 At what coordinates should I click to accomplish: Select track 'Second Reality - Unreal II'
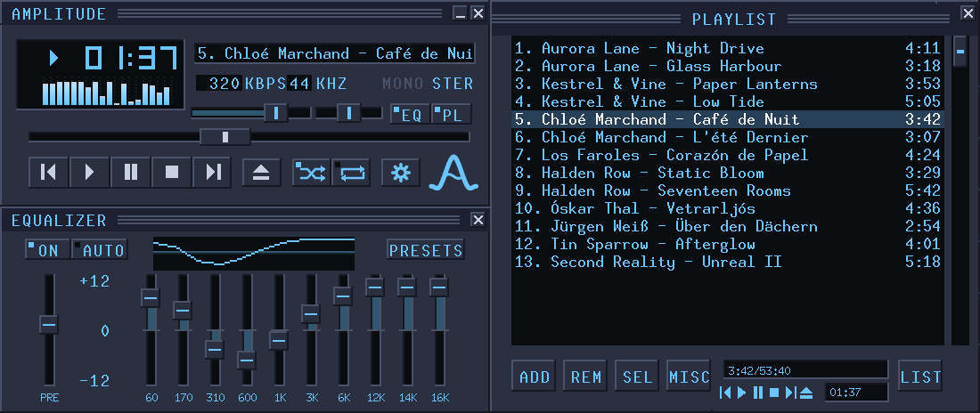click(728, 262)
